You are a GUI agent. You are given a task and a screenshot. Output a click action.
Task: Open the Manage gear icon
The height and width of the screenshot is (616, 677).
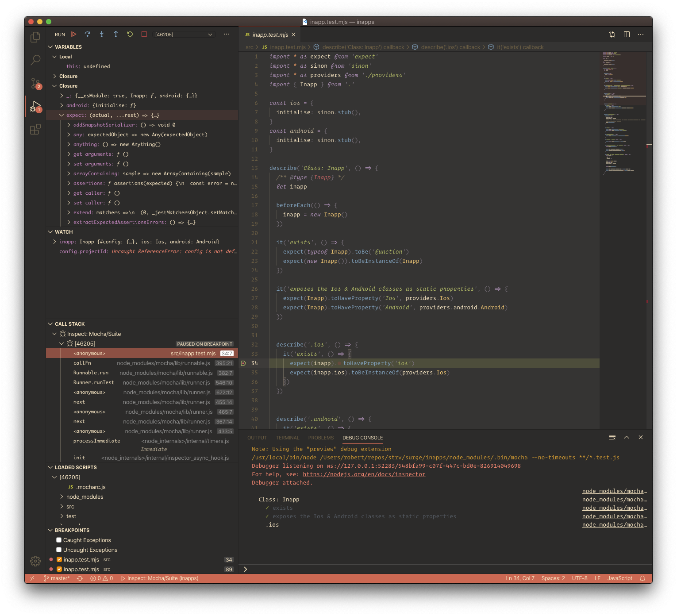pyautogui.click(x=35, y=561)
